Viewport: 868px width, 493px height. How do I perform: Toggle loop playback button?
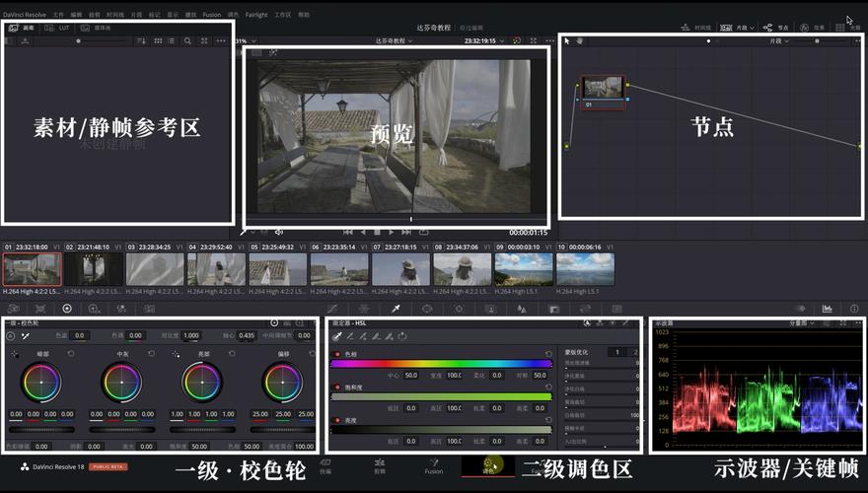[x=423, y=233]
